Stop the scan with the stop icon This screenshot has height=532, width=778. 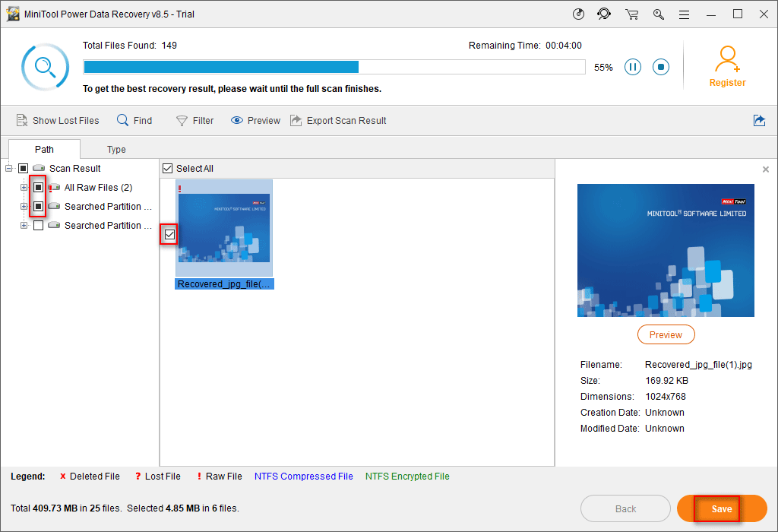tap(661, 67)
